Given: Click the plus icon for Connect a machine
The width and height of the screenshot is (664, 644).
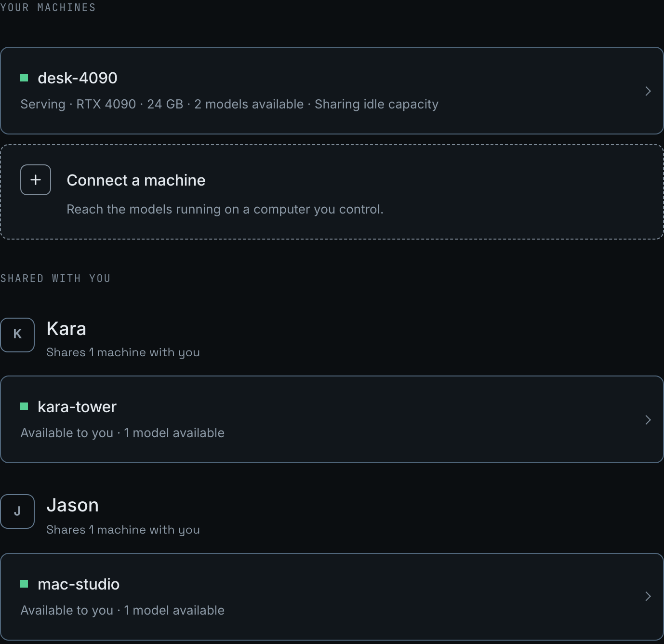Looking at the screenshot, I should tap(36, 180).
